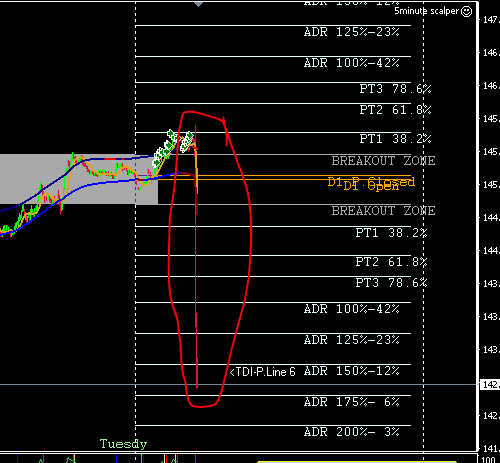The height and width of the screenshot is (463, 500).
Task: Select the ADR 125%-23% label below the breakout zone
Action: point(352,340)
